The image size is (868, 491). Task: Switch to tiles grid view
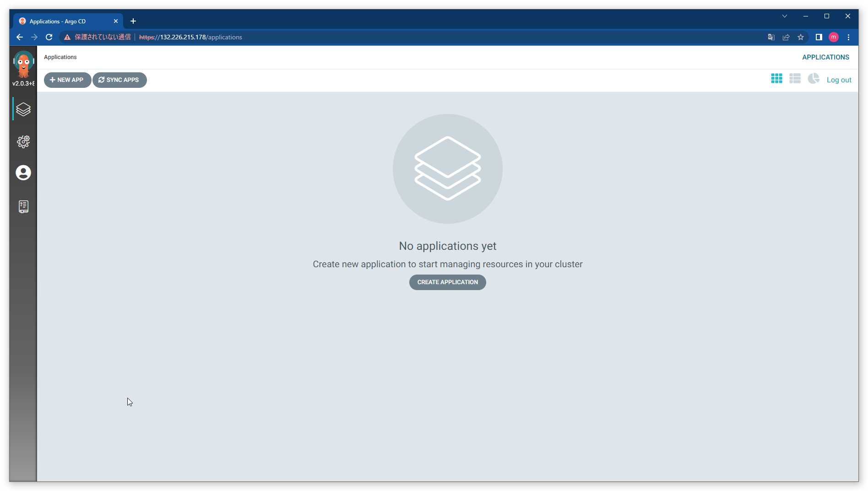(777, 78)
